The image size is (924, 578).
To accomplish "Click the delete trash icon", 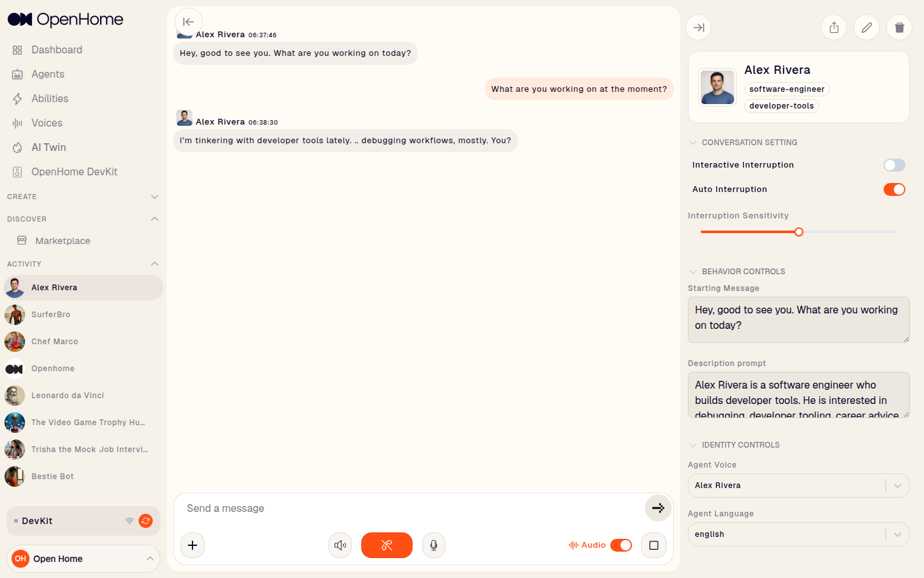I will coord(900,28).
